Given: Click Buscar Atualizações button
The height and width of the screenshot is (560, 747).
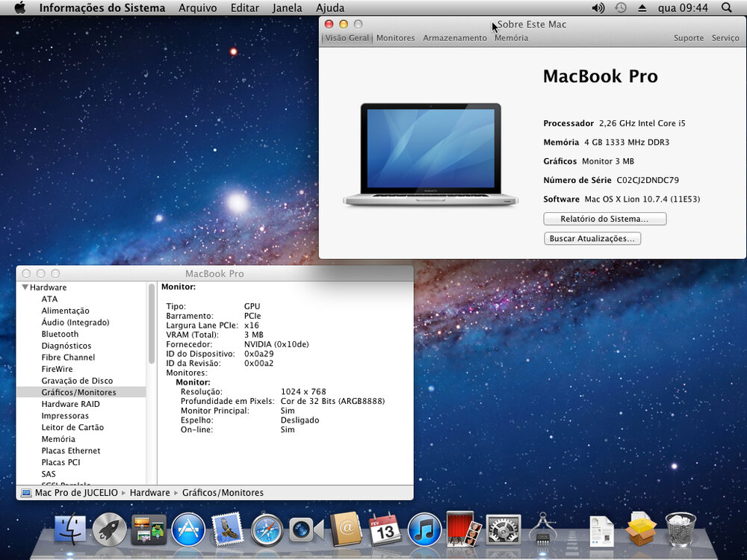Looking at the screenshot, I should [592, 239].
